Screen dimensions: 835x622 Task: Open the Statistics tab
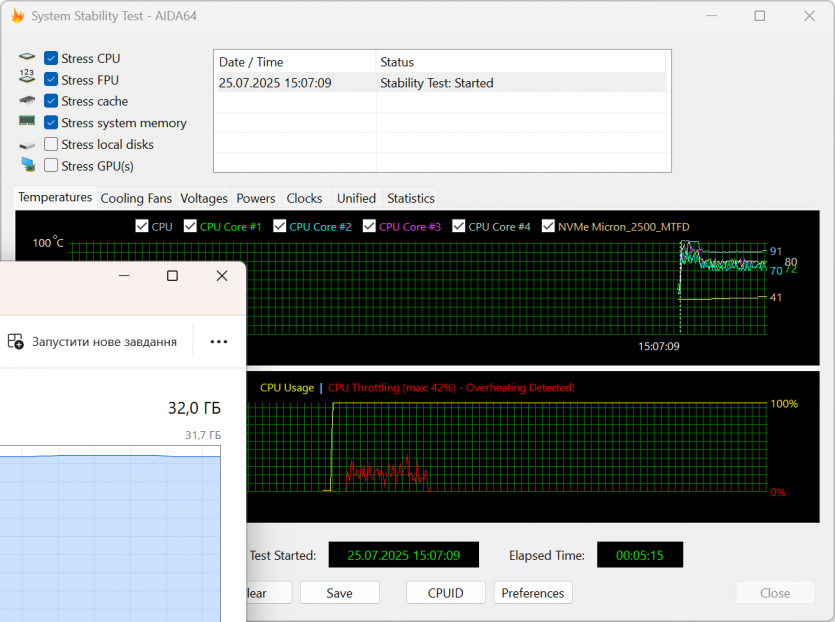point(410,198)
